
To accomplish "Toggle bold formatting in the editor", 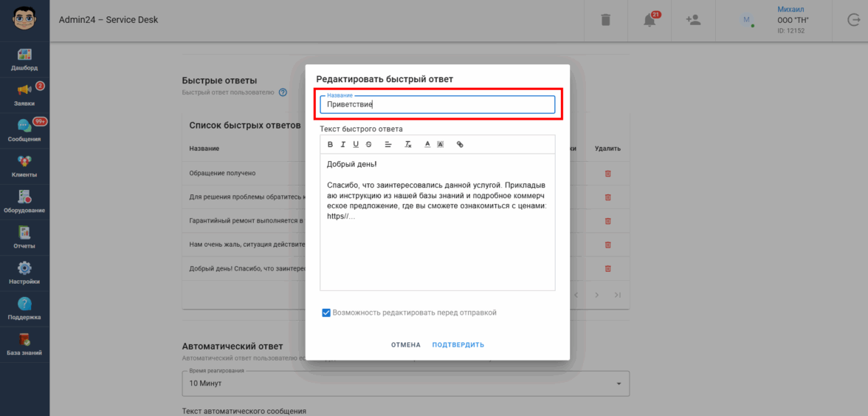I will pyautogui.click(x=331, y=145).
